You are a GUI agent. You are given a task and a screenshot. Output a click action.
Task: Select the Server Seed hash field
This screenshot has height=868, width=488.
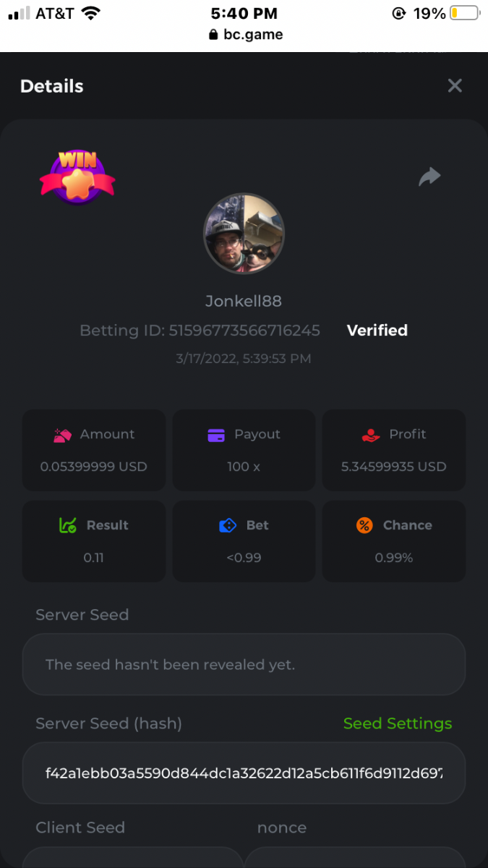(x=244, y=773)
